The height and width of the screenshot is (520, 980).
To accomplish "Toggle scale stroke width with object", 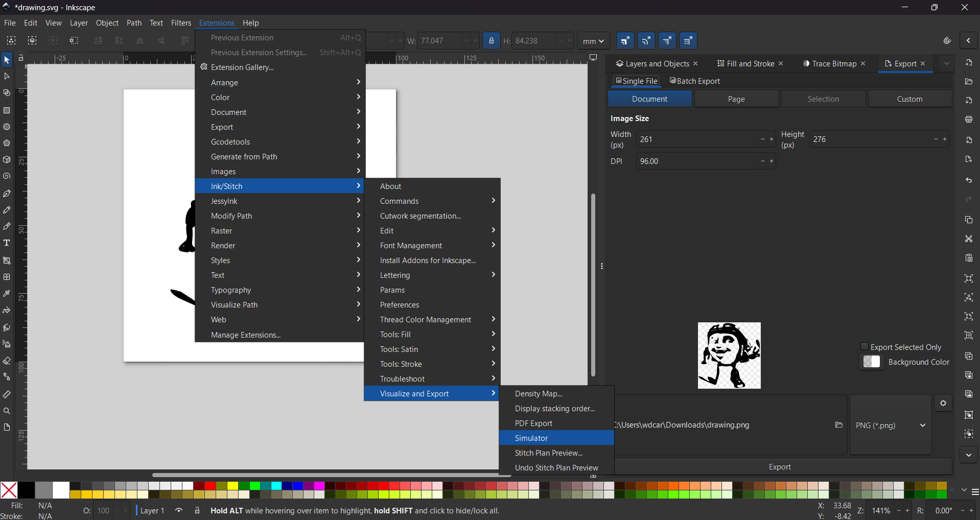I will coord(625,41).
